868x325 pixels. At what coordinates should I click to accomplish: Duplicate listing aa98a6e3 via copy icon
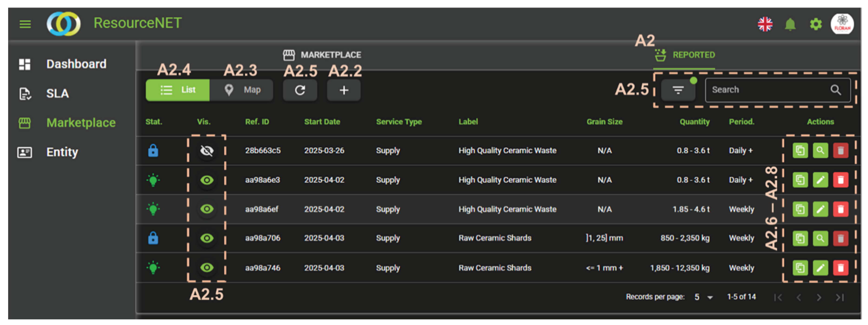pyautogui.click(x=800, y=180)
